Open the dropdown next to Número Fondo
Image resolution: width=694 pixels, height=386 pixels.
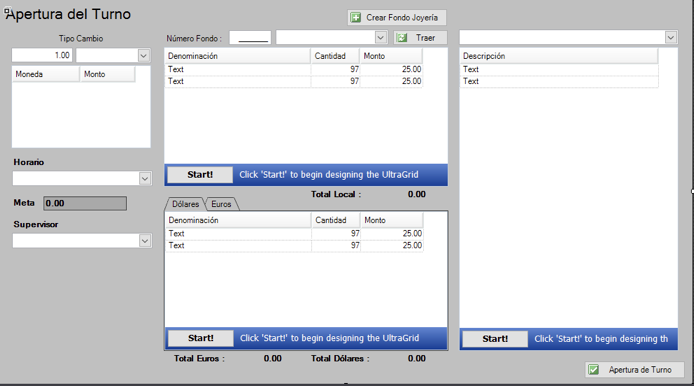(x=381, y=38)
